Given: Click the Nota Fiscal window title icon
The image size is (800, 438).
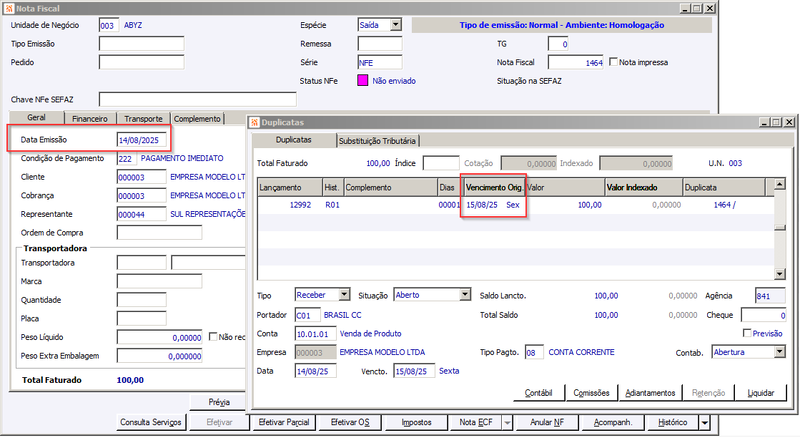Looking at the screenshot, I should (x=9, y=8).
